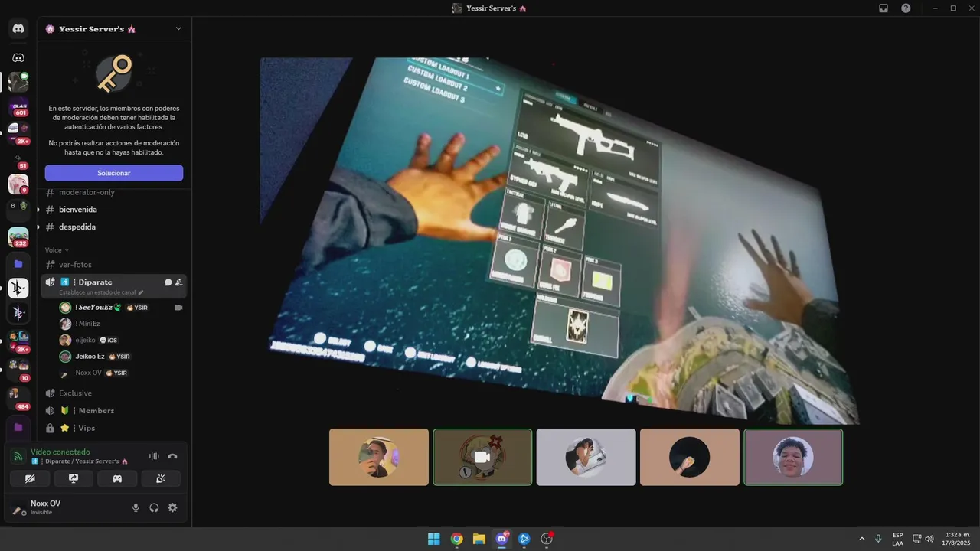Click first participant tile with phone selfie
The image size is (980, 551).
pos(379,457)
